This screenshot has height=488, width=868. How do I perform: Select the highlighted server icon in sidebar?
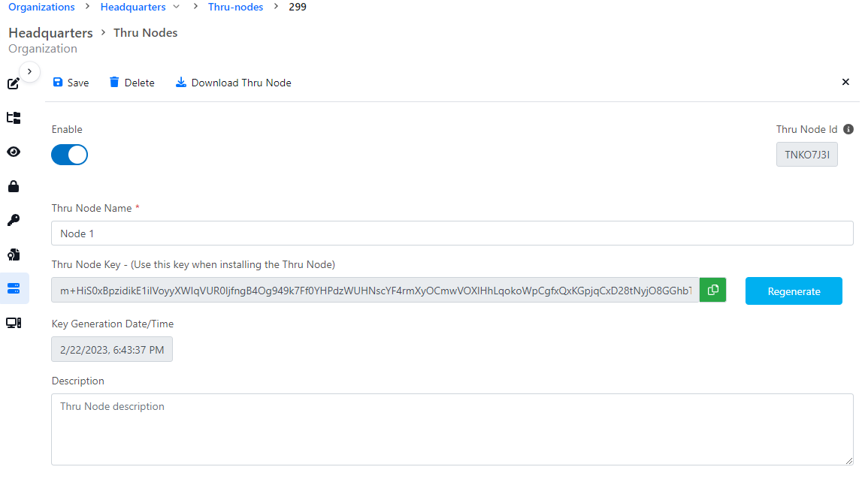(14, 288)
